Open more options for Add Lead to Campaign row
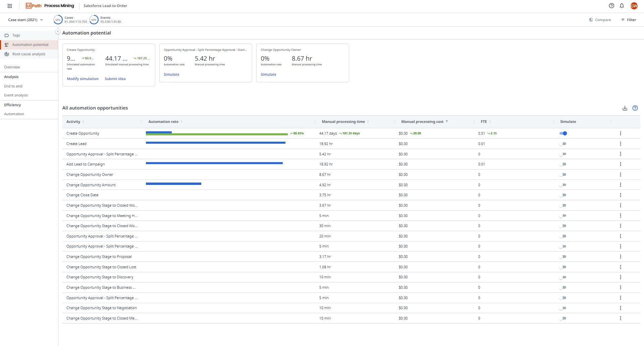This screenshot has width=644, height=346. (621, 164)
